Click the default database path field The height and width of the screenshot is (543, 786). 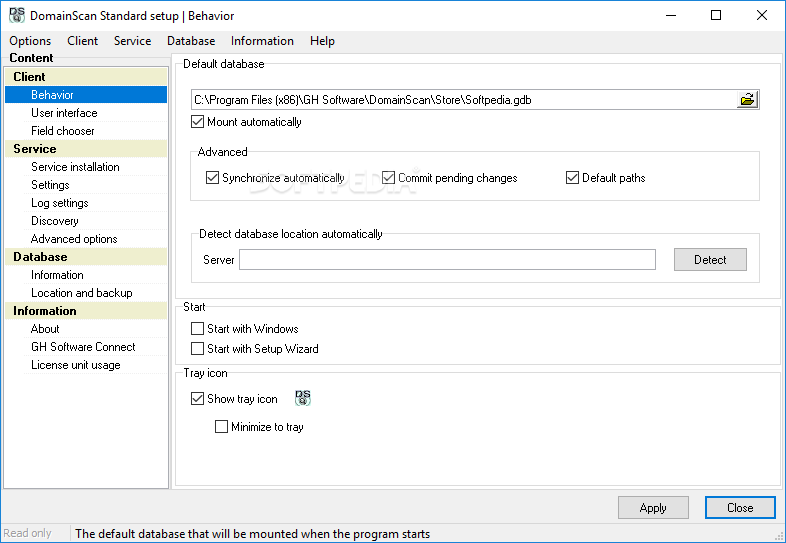(x=464, y=100)
